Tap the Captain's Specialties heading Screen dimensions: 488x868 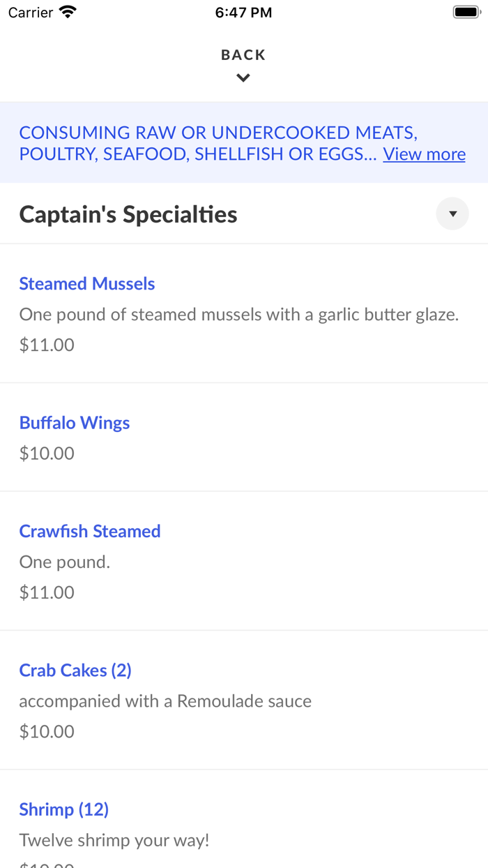point(128,214)
